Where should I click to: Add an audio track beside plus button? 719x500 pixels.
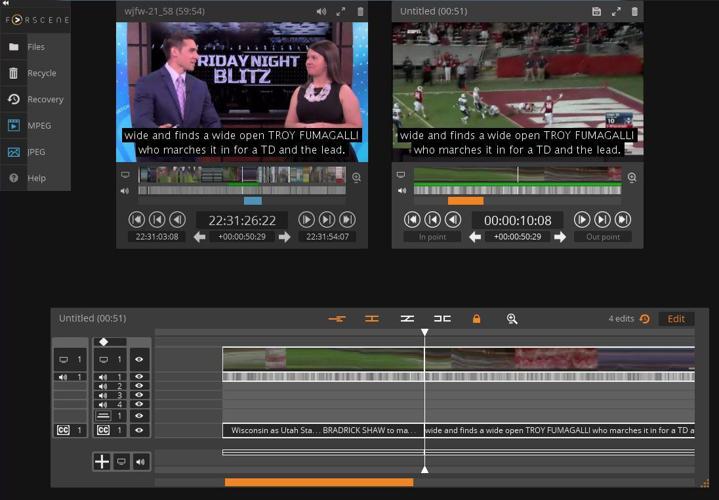[x=141, y=461]
